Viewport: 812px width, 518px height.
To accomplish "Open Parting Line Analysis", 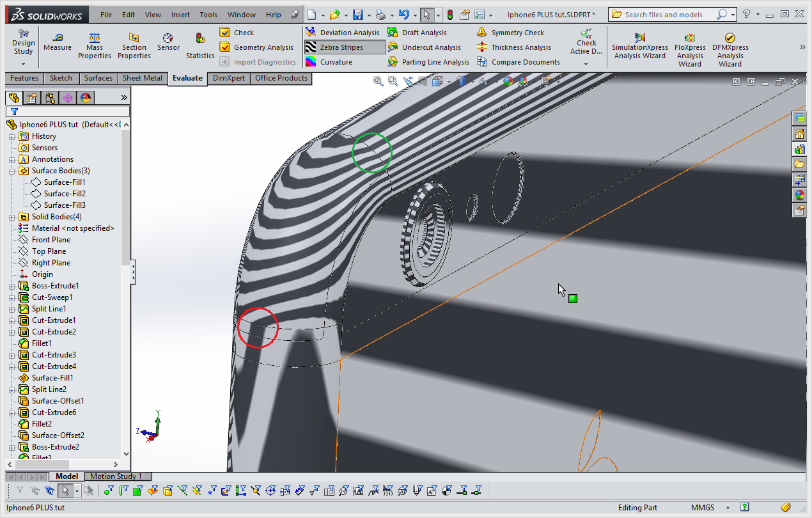I will pyautogui.click(x=428, y=62).
